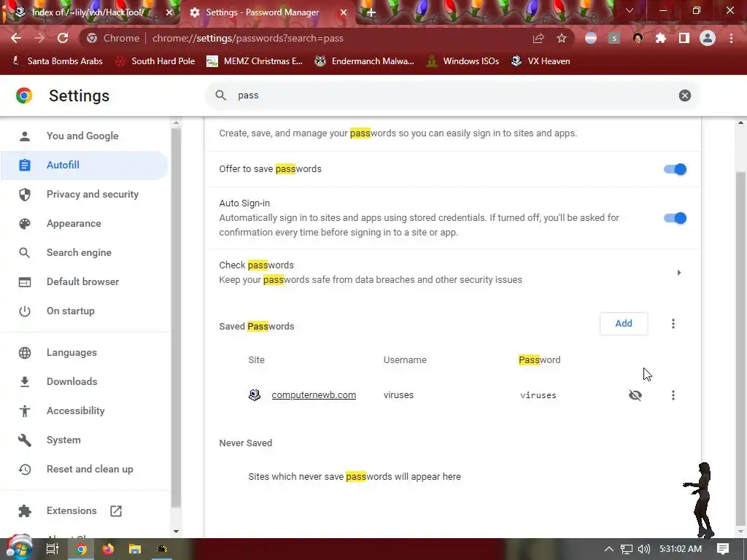This screenshot has height=560, width=747.
Task: Click the magnifier icon in settings search
Action: tap(220, 96)
